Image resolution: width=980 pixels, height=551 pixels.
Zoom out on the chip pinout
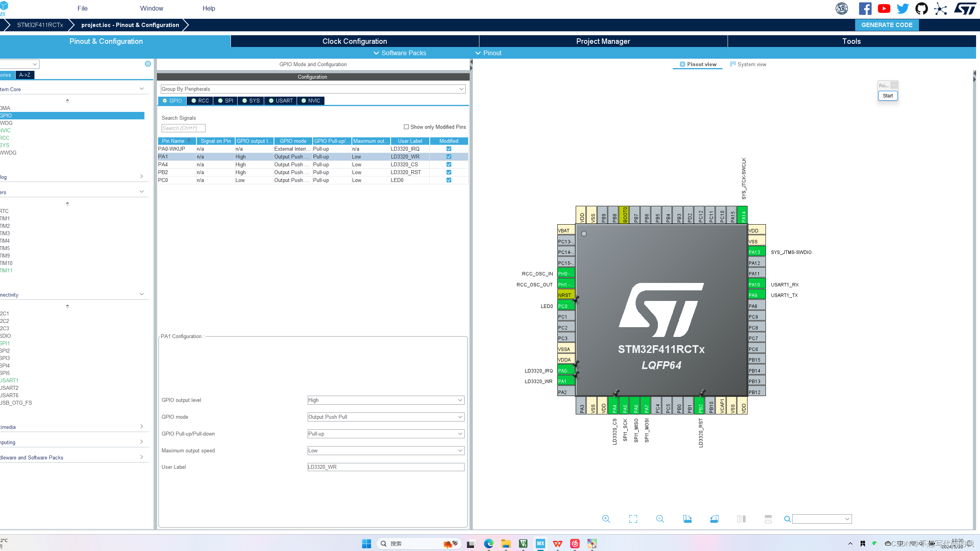pyautogui.click(x=660, y=519)
